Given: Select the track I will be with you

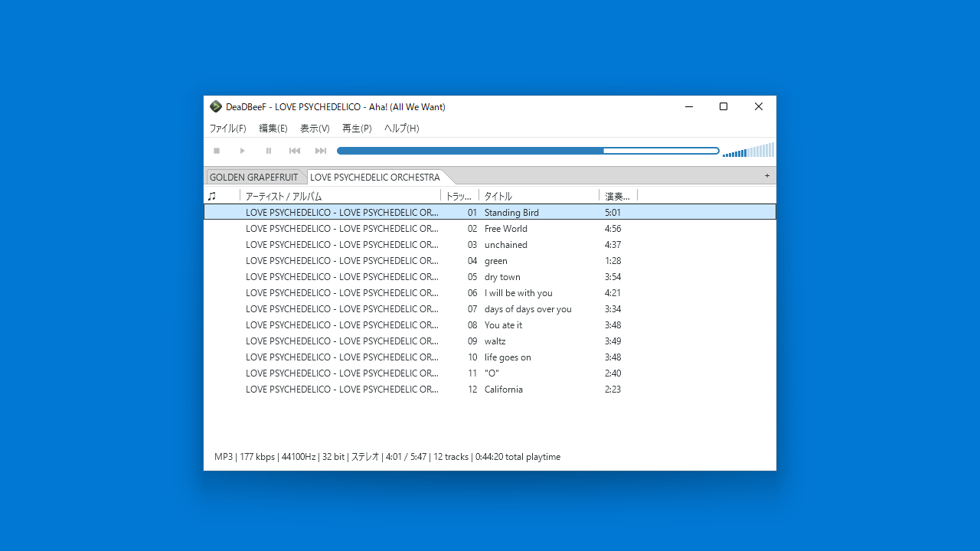Looking at the screenshot, I should [x=490, y=292].
